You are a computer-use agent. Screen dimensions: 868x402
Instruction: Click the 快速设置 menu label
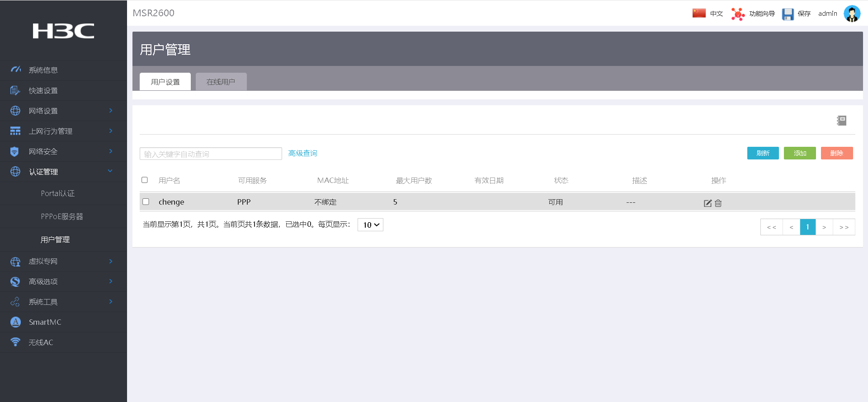[43, 90]
